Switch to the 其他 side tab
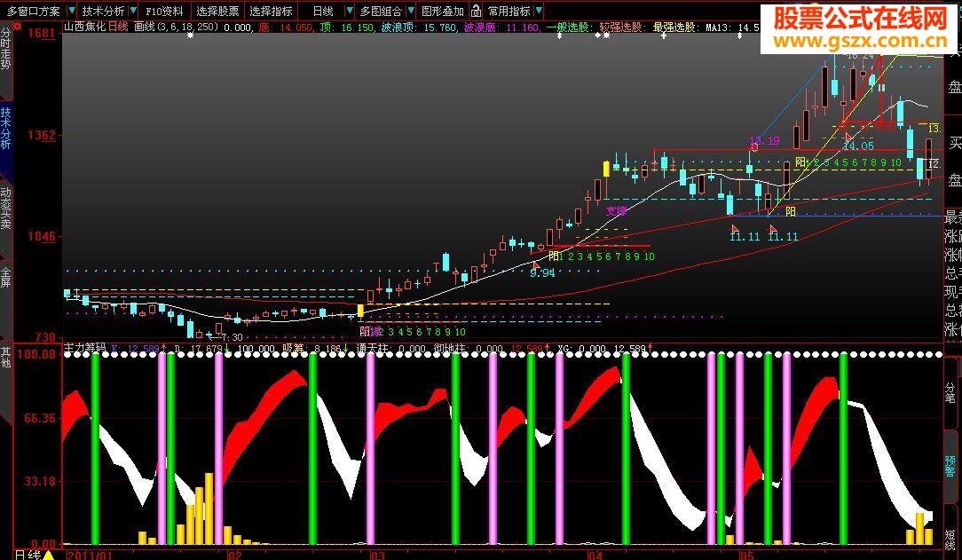962x560 pixels. click(5, 357)
